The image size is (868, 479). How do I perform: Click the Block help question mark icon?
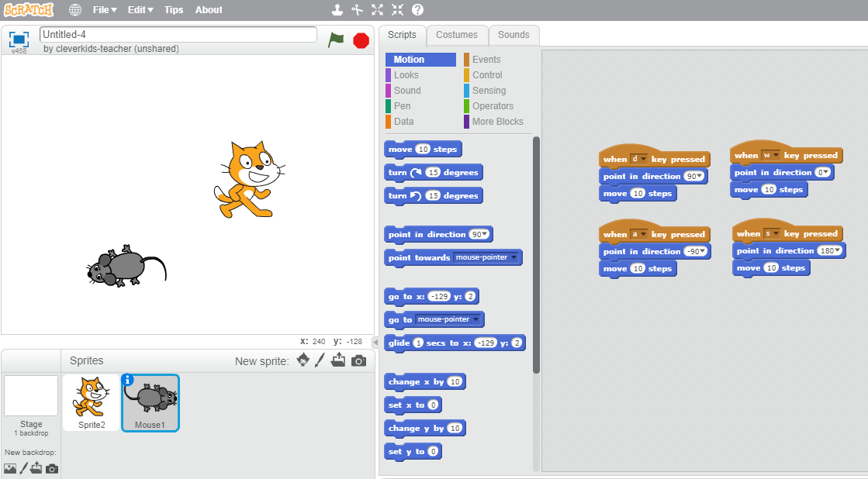click(418, 9)
